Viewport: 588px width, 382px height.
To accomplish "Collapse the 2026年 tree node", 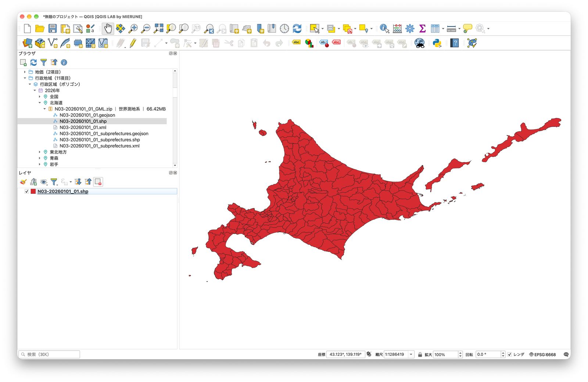I will (x=35, y=90).
